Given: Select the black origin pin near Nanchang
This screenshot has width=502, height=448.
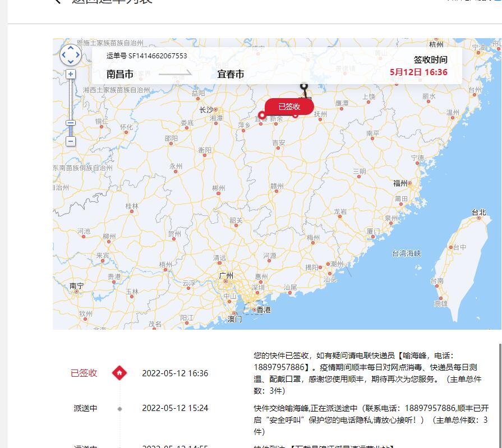Looking at the screenshot, I should [304, 86].
